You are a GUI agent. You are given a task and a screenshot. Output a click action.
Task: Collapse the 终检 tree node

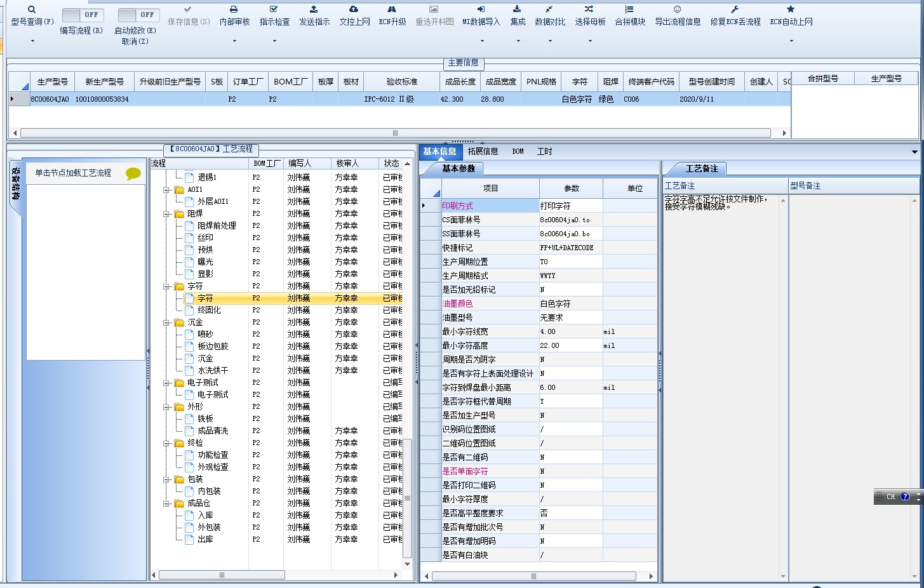click(166, 443)
